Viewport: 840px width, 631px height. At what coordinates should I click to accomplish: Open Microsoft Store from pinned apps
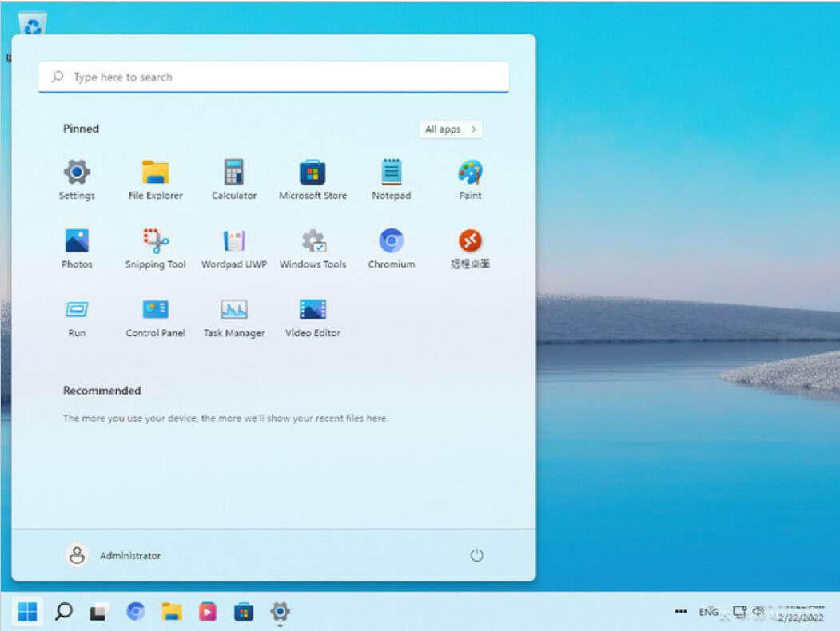(313, 180)
